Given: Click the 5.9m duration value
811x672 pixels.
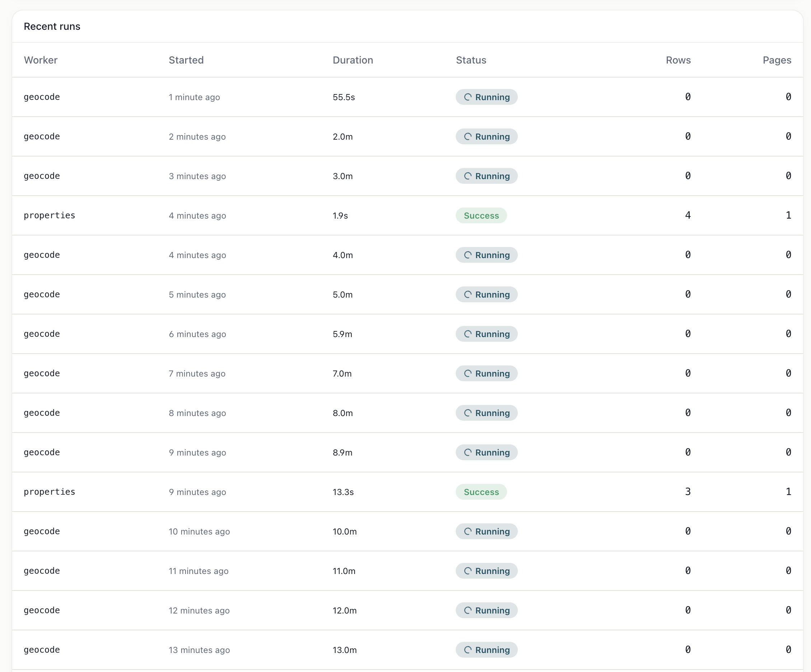Looking at the screenshot, I should pyautogui.click(x=343, y=334).
